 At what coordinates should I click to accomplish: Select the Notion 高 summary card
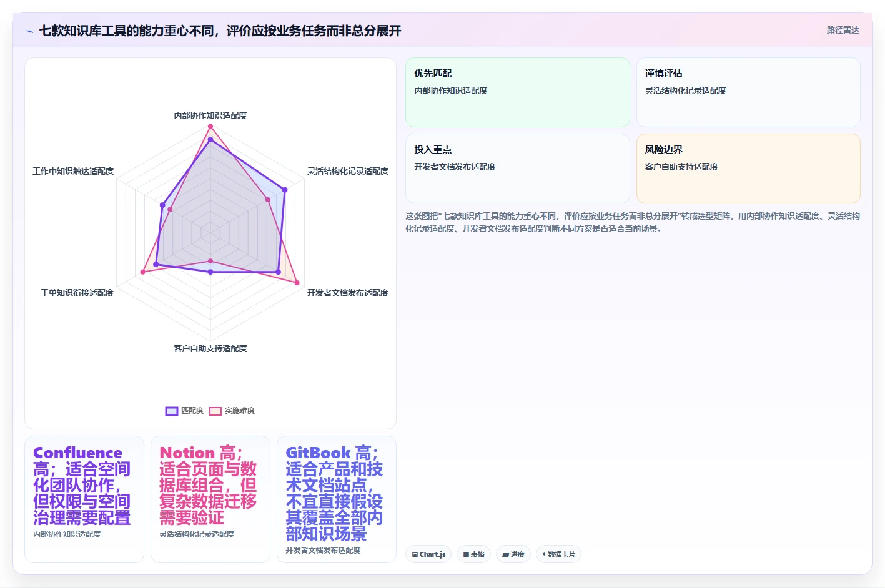[x=210, y=499]
